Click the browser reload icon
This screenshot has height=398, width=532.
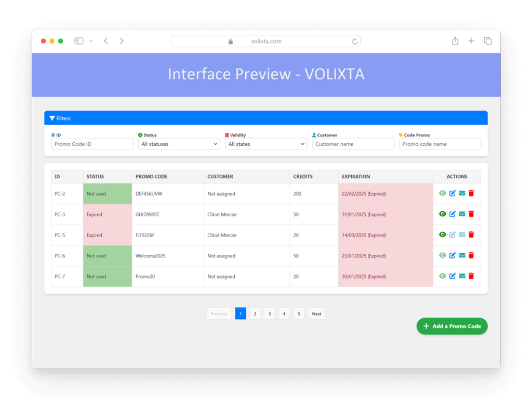354,42
